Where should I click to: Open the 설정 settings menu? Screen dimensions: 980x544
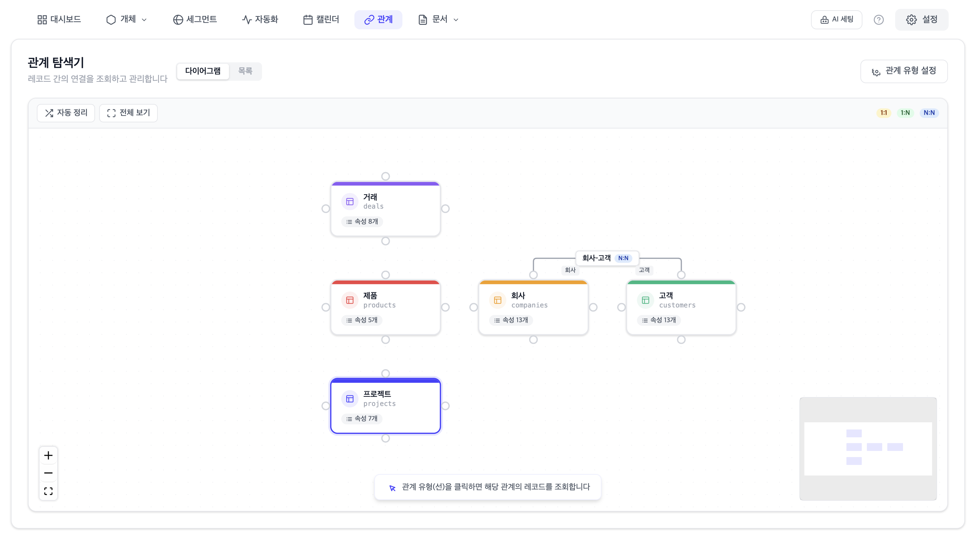click(922, 19)
